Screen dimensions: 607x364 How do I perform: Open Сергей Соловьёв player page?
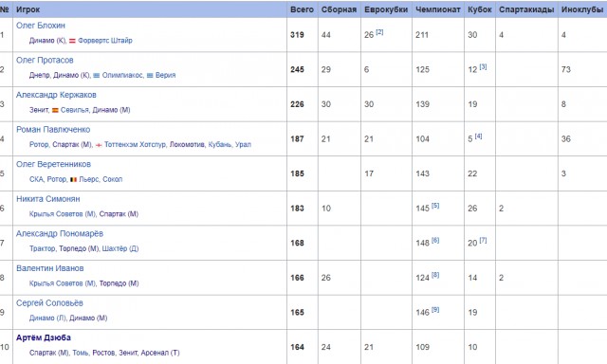[x=49, y=303]
